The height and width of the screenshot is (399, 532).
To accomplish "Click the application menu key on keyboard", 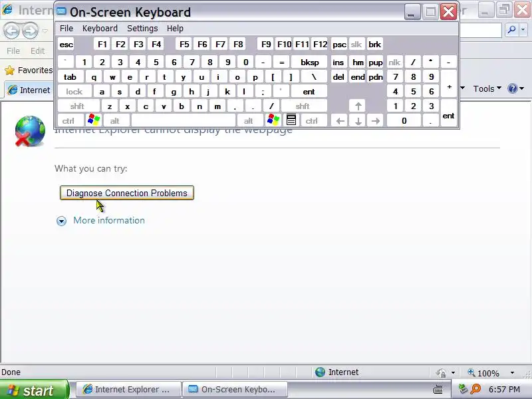I will tap(291, 120).
